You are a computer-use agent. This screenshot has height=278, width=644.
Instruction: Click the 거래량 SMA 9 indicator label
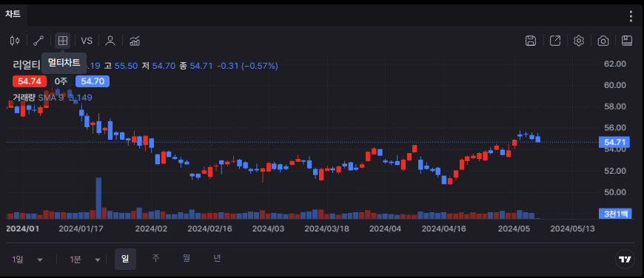(38, 98)
